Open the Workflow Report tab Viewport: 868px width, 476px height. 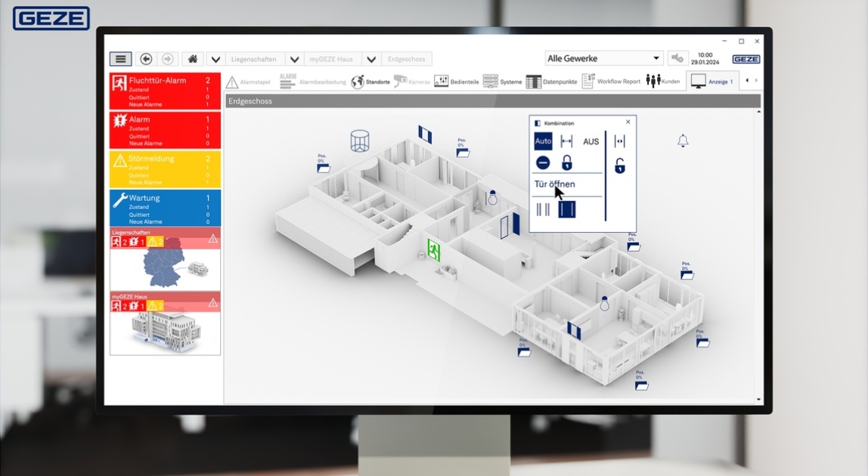pos(611,81)
